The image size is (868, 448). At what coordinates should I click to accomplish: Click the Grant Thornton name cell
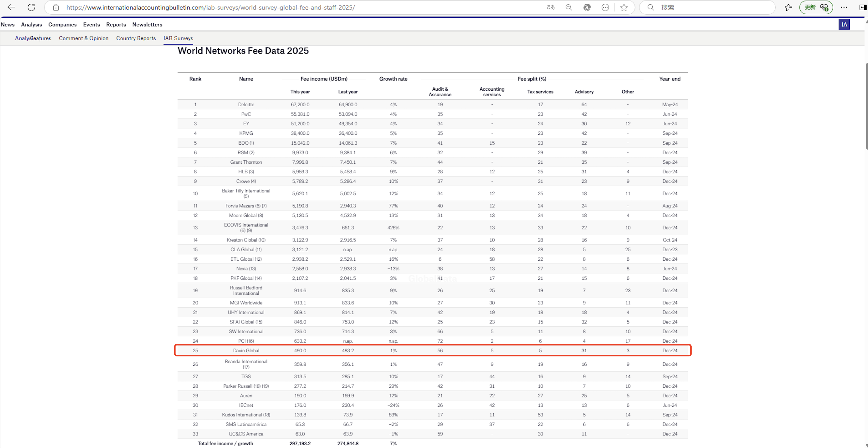(x=246, y=162)
